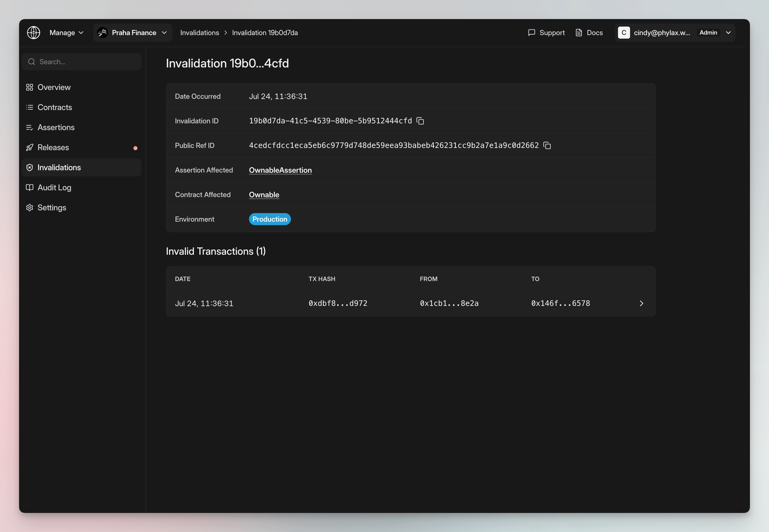Click the Admin role badge

point(708,33)
